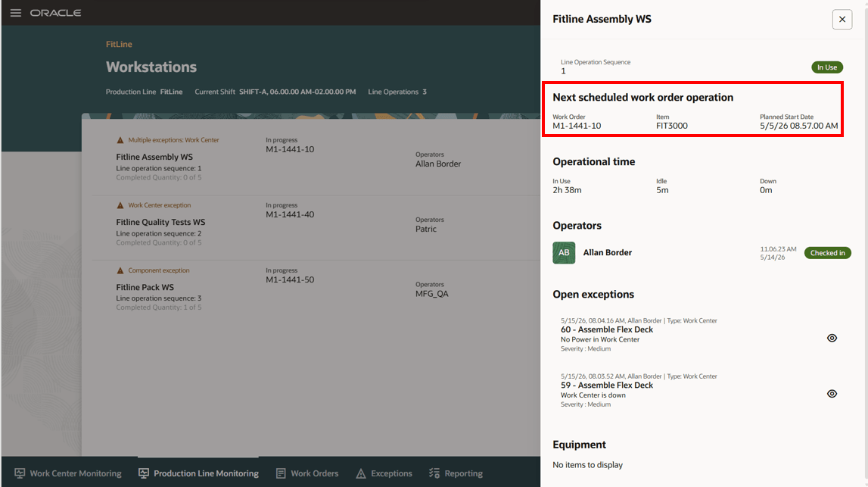Click the Down time value 0m
This screenshot has height=487, width=868.
point(766,190)
